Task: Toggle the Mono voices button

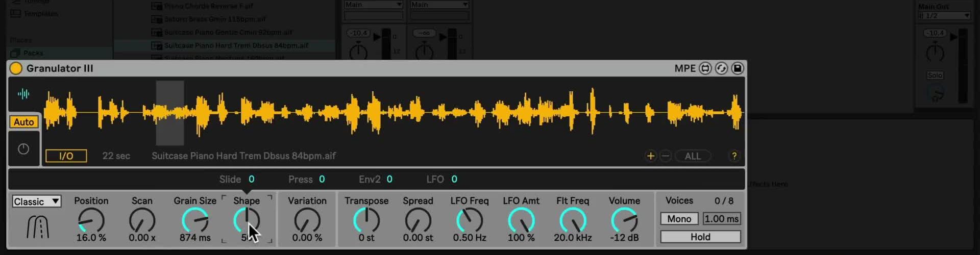Action: (679, 219)
